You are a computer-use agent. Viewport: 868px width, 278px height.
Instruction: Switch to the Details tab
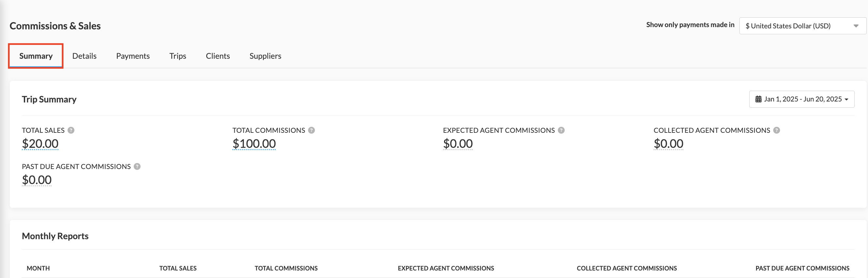click(x=84, y=56)
